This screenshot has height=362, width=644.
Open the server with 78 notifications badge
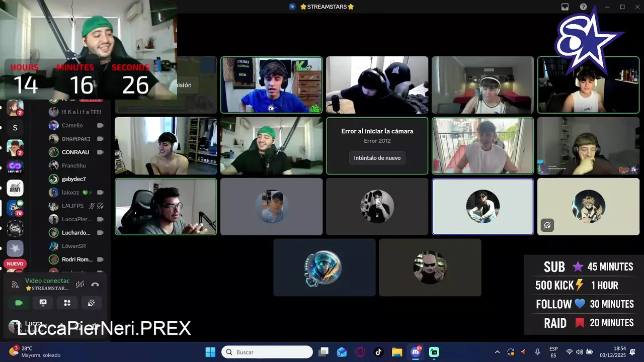(x=15, y=208)
